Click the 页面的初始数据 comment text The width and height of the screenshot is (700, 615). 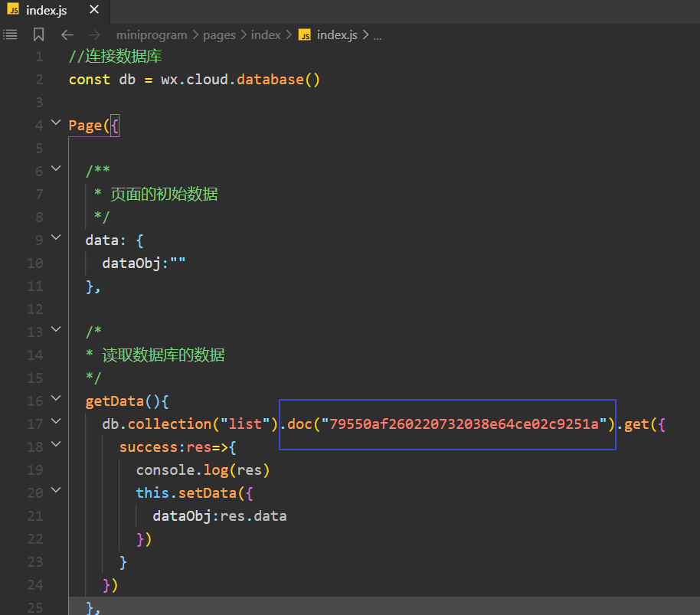[x=164, y=194]
